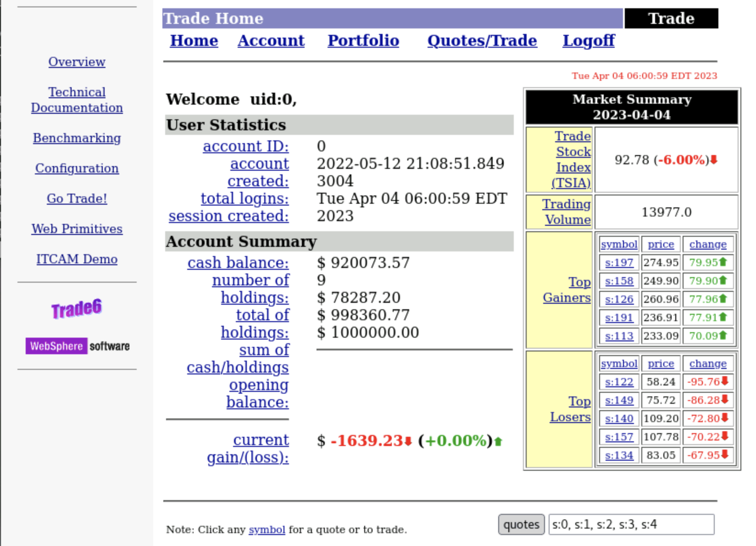The image size is (756, 546).
Task: Click the WebSphere software logo
Action: tap(78, 346)
